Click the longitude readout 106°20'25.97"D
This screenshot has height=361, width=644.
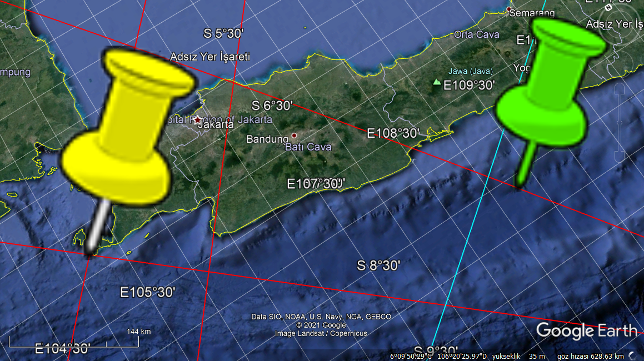(x=462, y=357)
